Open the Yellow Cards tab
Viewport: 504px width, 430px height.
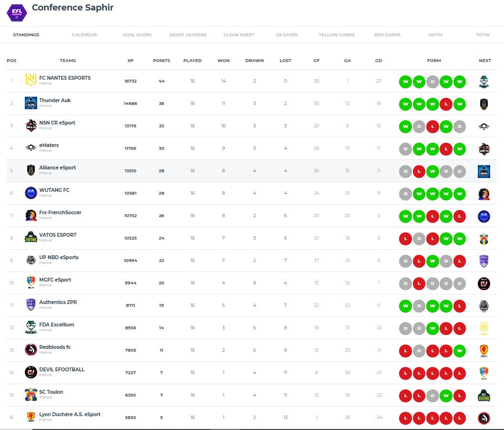(337, 35)
